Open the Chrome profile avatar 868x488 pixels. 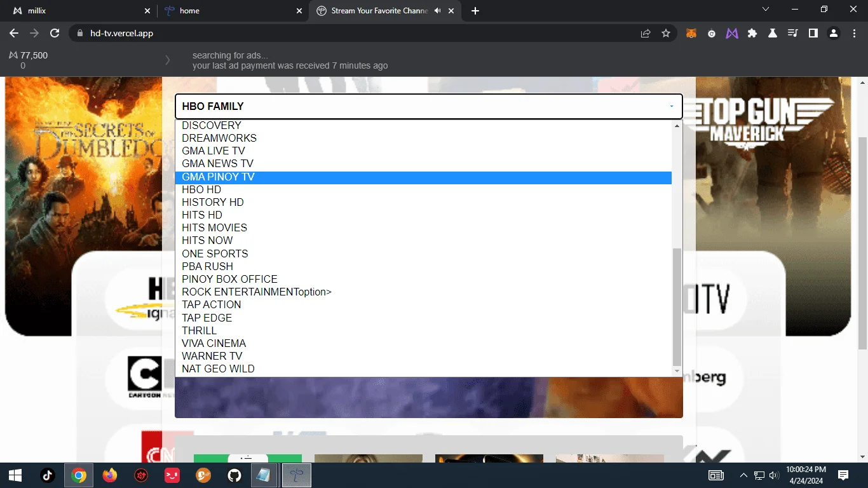coord(834,33)
